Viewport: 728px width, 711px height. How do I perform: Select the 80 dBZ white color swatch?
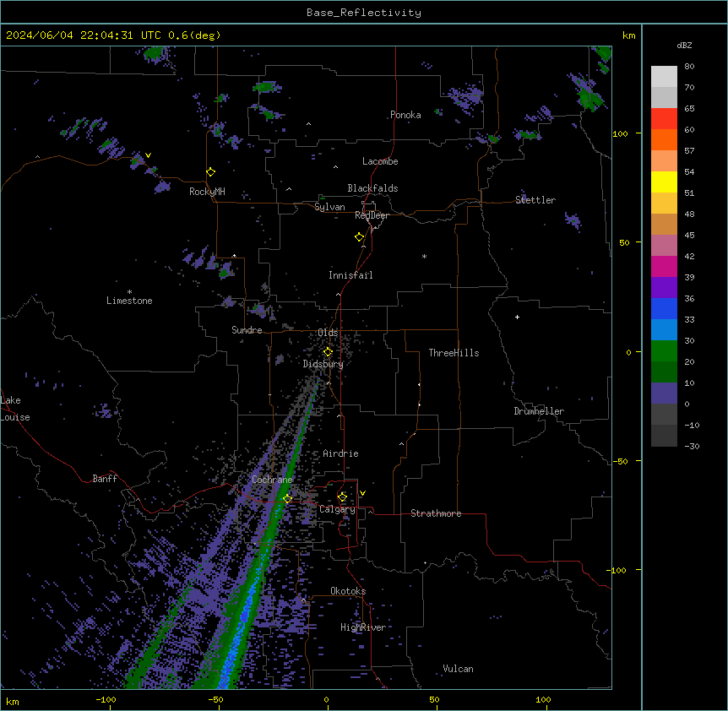tap(664, 77)
